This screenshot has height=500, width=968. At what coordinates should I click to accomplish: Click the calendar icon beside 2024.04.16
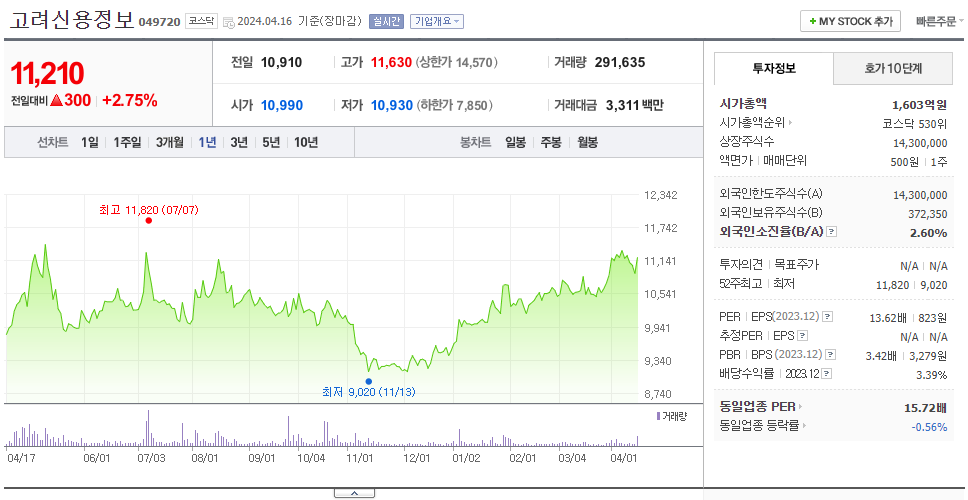228,22
